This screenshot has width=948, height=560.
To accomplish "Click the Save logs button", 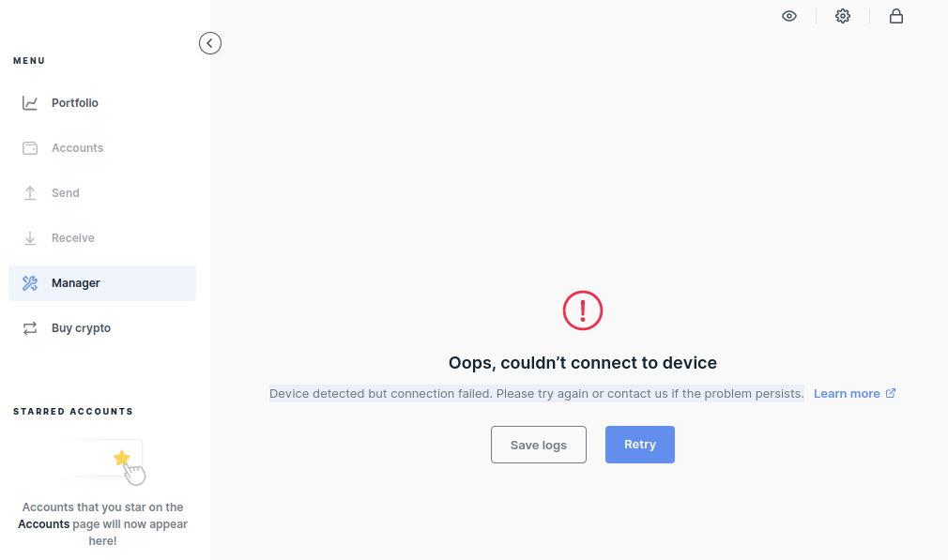I will pos(539,445).
